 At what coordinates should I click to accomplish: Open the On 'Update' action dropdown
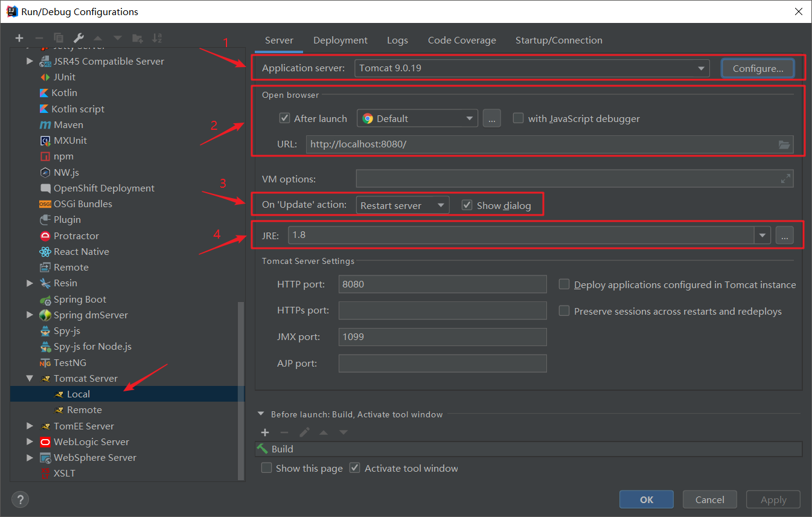click(402, 205)
